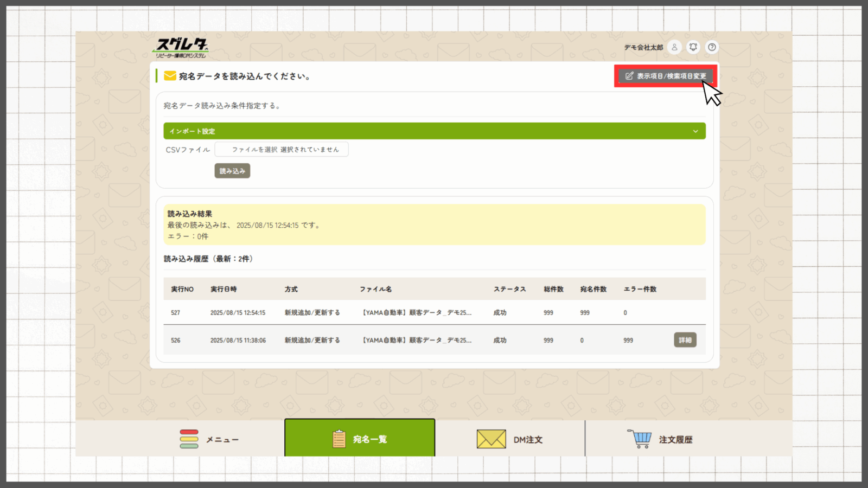This screenshot has width=868, height=488.
Task: Click the shopping cart icon for 注文履歴
Action: (x=640, y=439)
